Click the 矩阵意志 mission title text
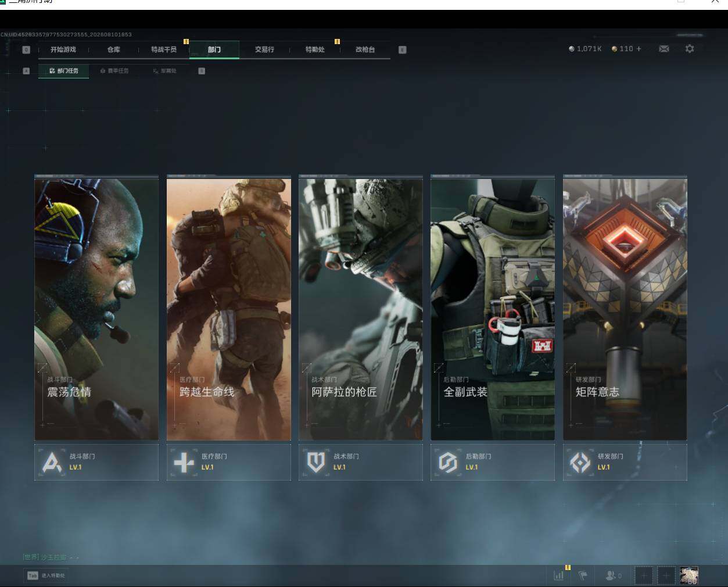The image size is (728, 587). coord(597,392)
